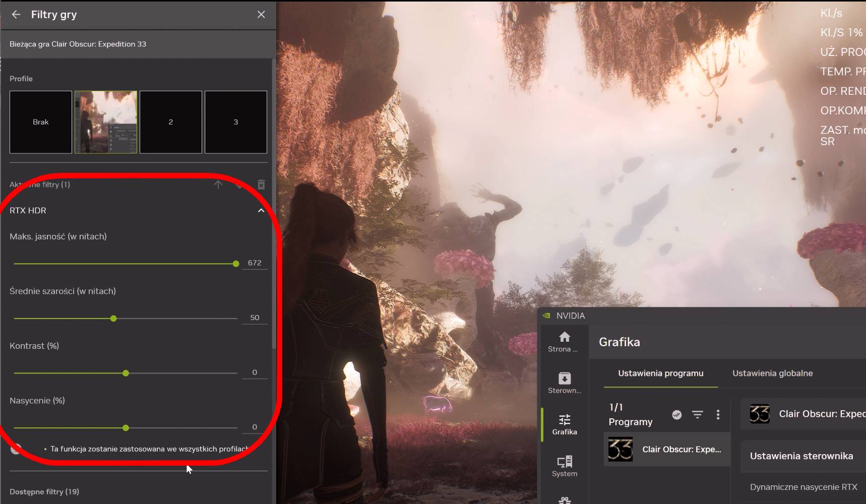Move the RTX HDR filter up with arrow icon
This screenshot has width=866, height=504.
pyautogui.click(x=218, y=184)
